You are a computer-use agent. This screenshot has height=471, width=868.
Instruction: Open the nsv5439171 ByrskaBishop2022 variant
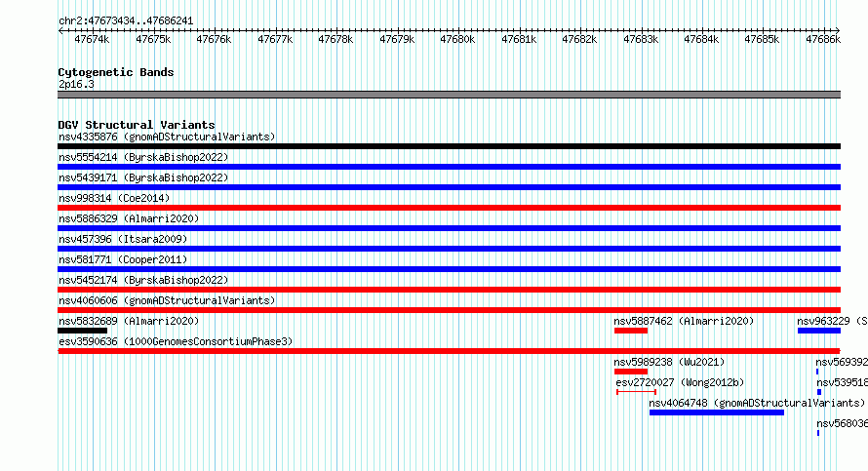(143, 177)
